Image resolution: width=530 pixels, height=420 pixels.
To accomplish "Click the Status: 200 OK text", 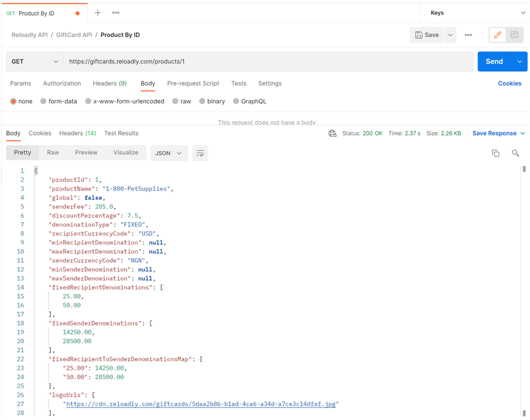I will pyautogui.click(x=362, y=134).
